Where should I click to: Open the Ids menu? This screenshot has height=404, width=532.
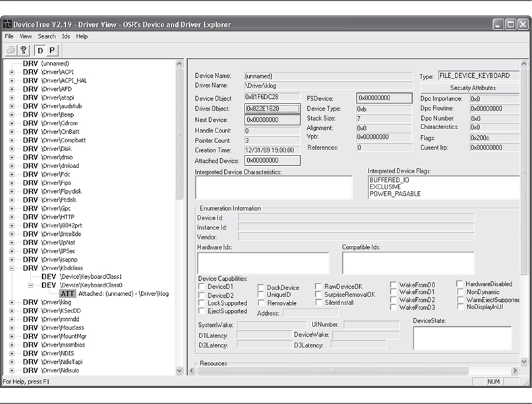pos(66,36)
